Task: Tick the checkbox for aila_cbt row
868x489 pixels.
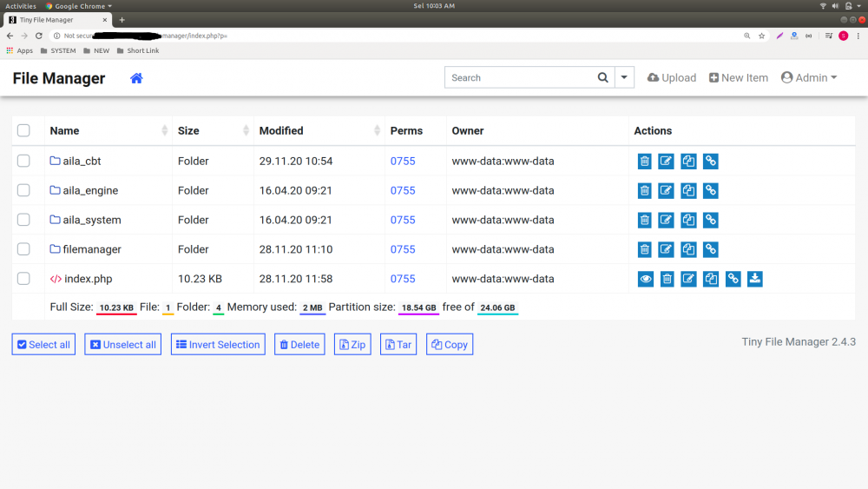Action: click(x=23, y=161)
